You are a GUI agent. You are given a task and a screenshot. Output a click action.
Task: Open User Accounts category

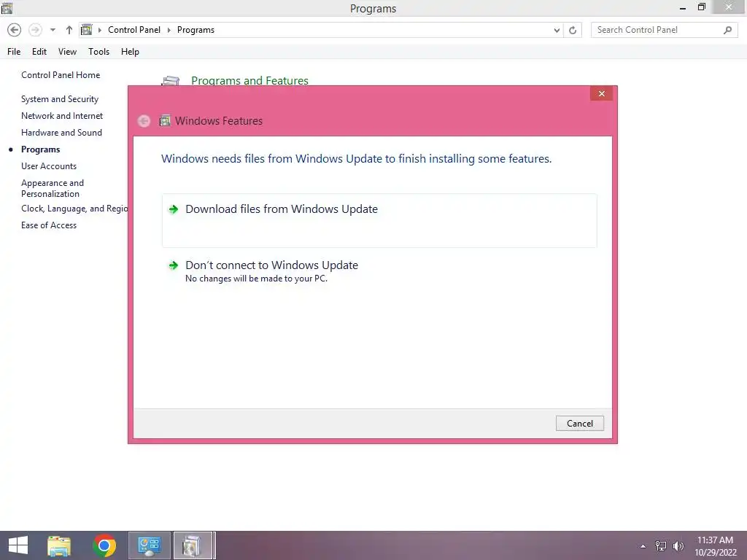click(x=49, y=166)
